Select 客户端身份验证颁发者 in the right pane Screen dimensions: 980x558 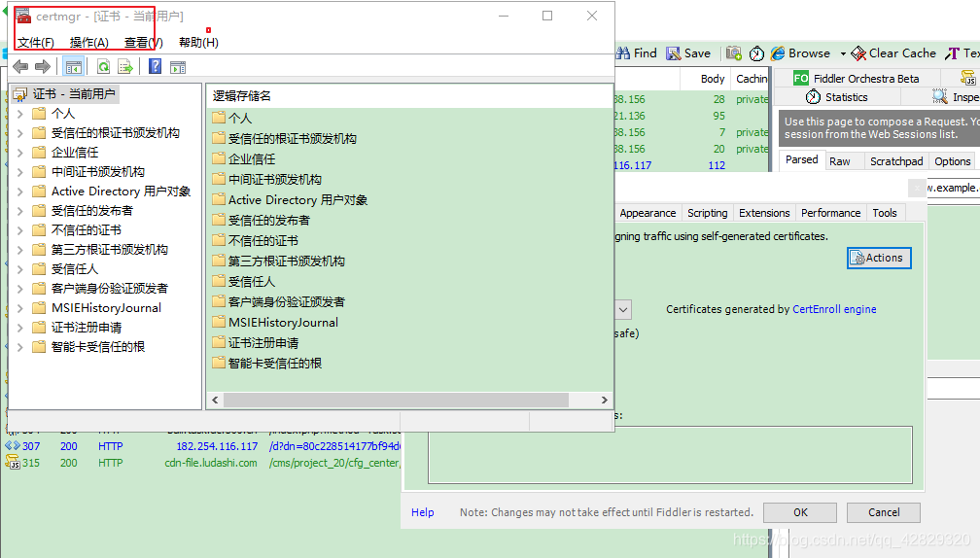286,301
